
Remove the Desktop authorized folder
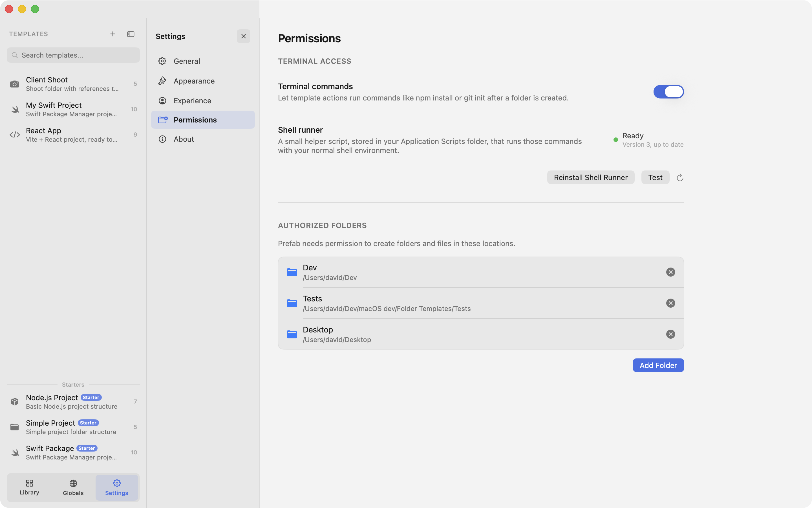tap(670, 334)
